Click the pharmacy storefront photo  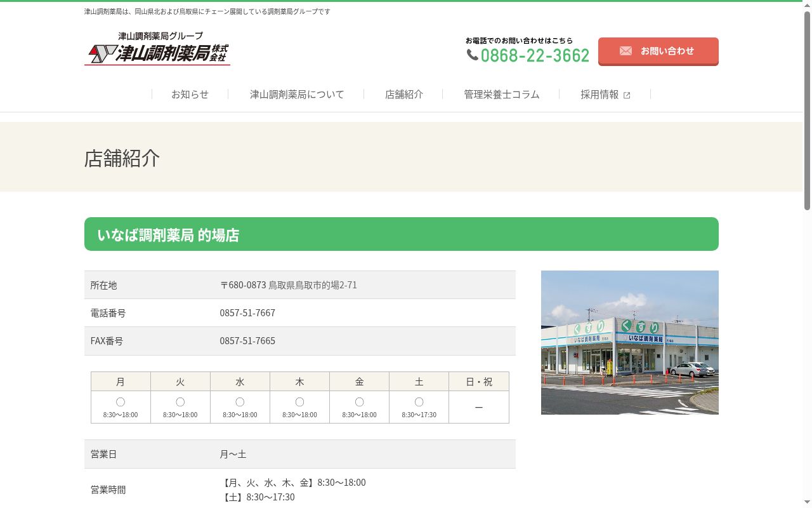[630, 342]
